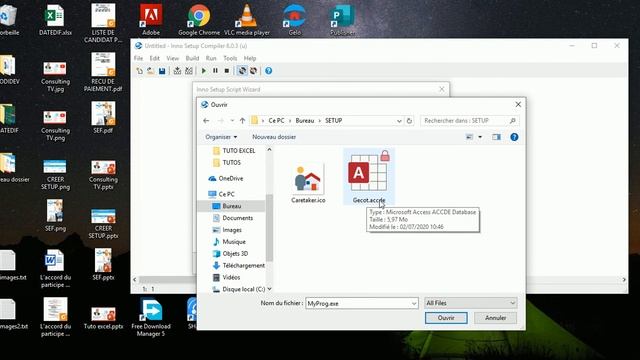Click the Rechercher dans SETUP search box
Screen dimensions: 640x360
click(x=470, y=121)
